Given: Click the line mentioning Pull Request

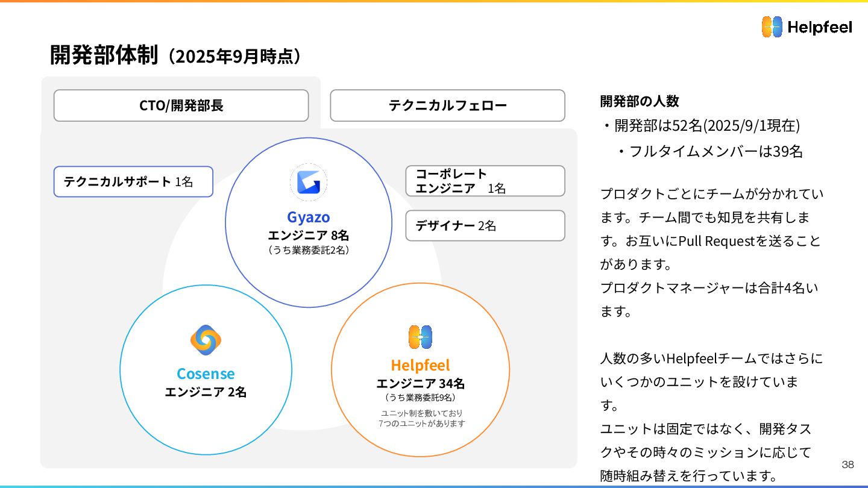Looking at the screenshot, I should pyautogui.click(x=711, y=242).
